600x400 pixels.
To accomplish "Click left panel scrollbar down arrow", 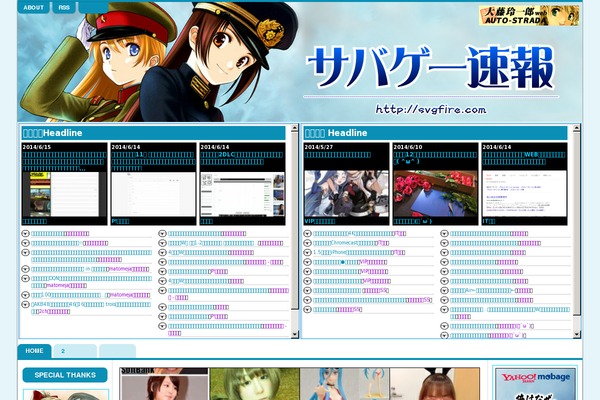I will click(x=294, y=334).
